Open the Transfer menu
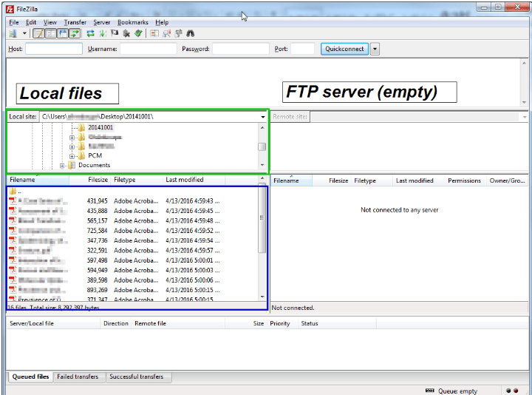The height and width of the screenshot is (395, 532). [x=75, y=22]
